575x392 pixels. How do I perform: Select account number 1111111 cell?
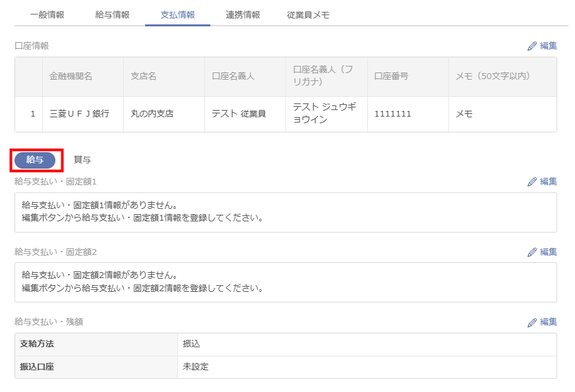[392, 114]
